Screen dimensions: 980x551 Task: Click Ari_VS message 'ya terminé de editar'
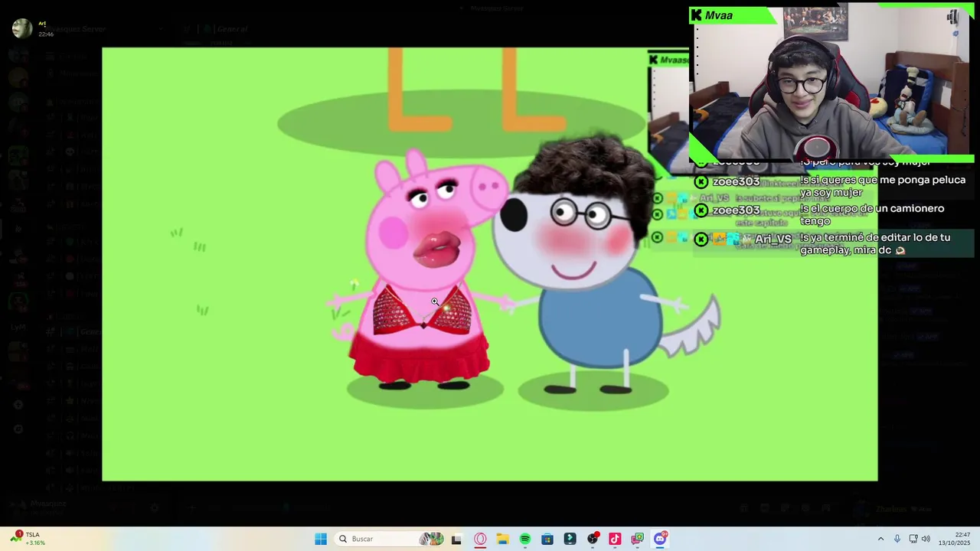pos(875,243)
